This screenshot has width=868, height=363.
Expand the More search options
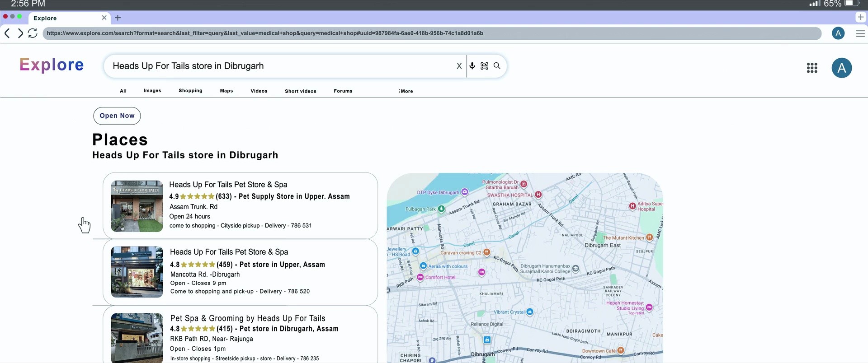point(406,91)
